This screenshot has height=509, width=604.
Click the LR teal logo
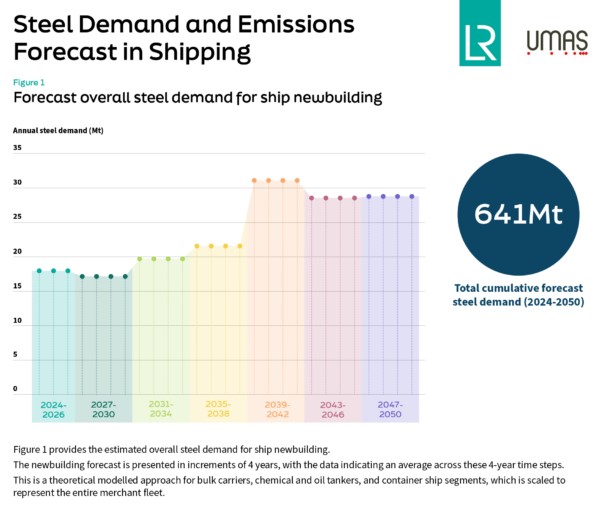pyautogui.click(x=480, y=33)
